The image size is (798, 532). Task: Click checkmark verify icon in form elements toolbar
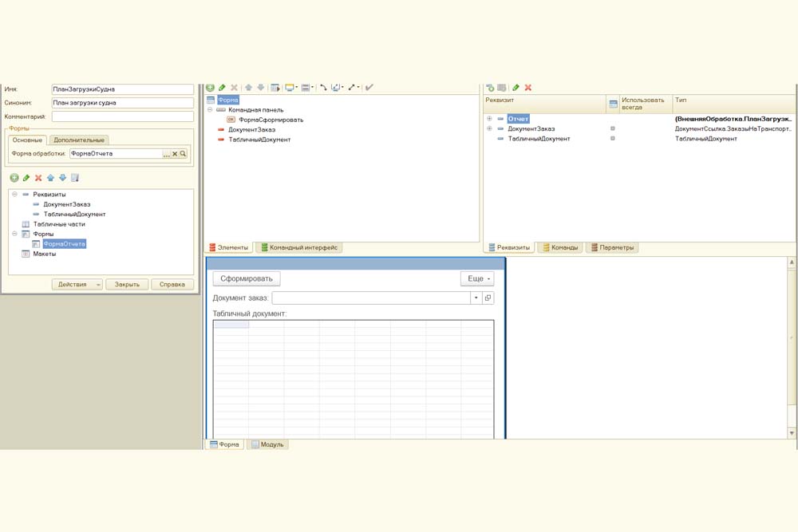point(369,87)
